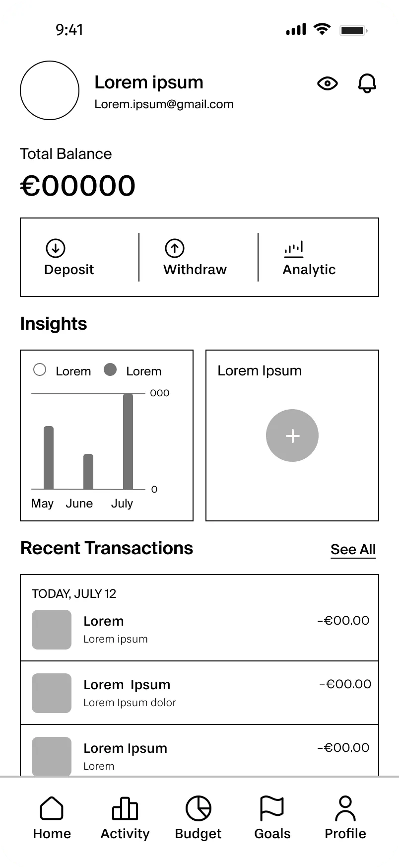Click the profile avatar circle
399x868 pixels.
pyautogui.click(x=50, y=90)
